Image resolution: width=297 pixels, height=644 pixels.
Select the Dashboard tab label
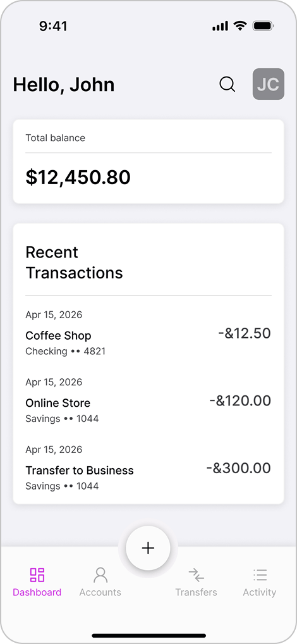coord(37,592)
